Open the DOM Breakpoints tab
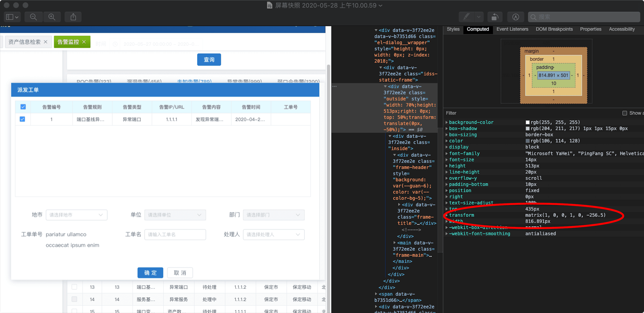Screen dimensions: 644x313 554,29
